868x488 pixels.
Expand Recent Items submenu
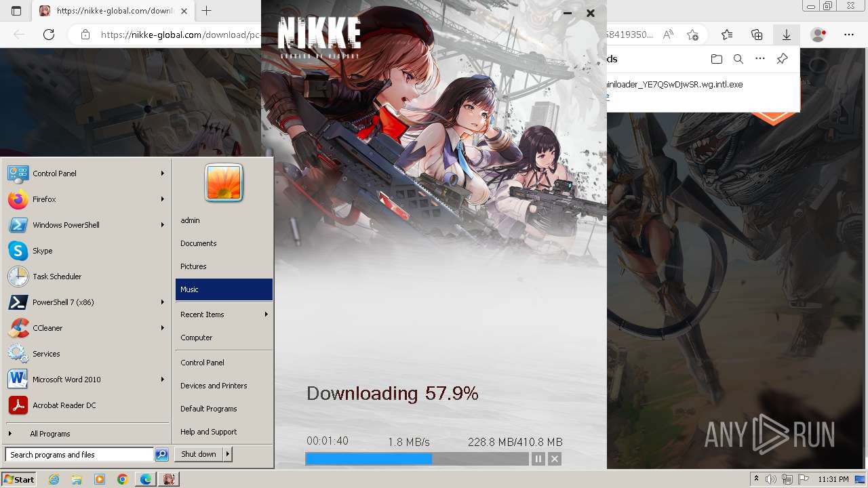(x=224, y=314)
